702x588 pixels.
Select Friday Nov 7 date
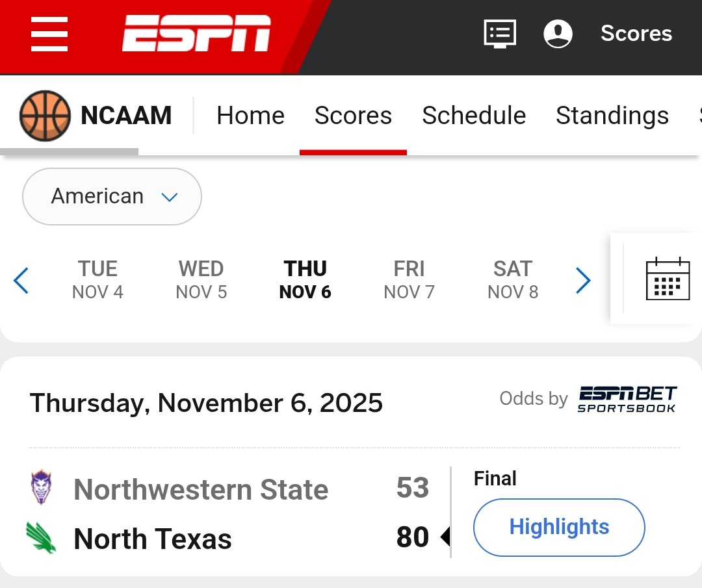point(409,280)
